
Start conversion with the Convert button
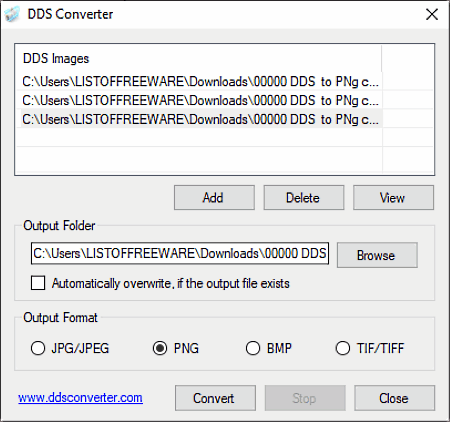pyautogui.click(x=215, y=398)
